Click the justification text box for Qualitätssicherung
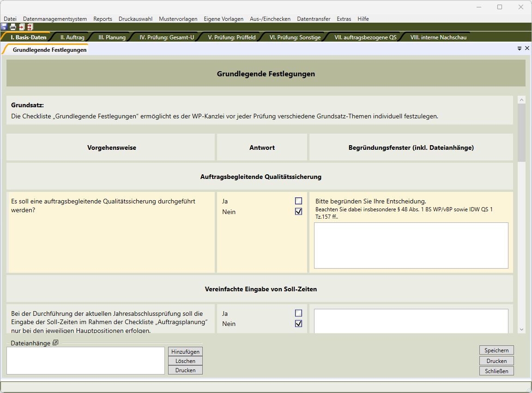The height and width of the screenshot is (393, 532). pos(411,245)
